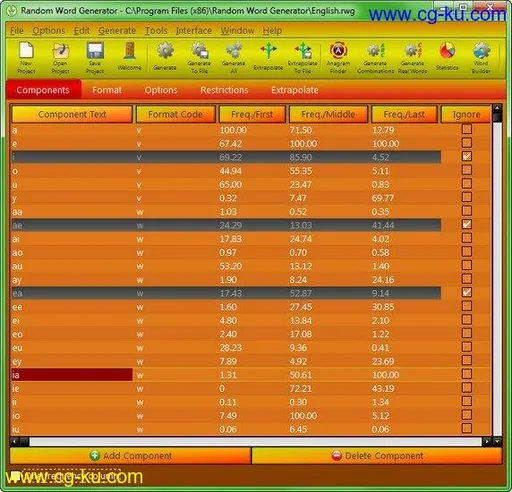Open the Options menu

click(x=49, y=31)
